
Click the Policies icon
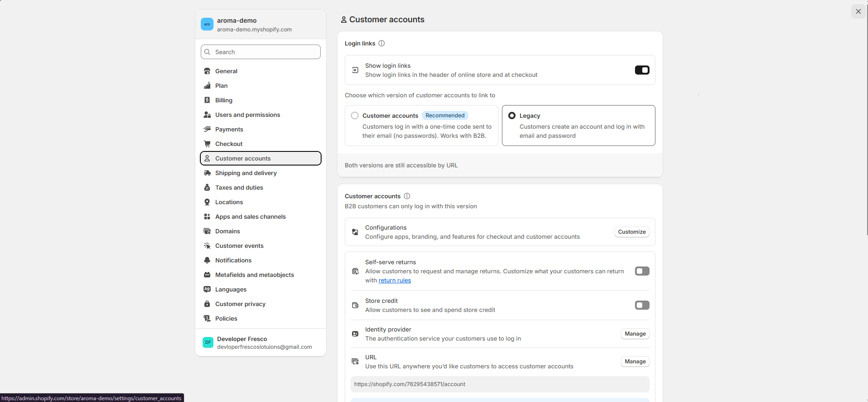pos(207,318)
